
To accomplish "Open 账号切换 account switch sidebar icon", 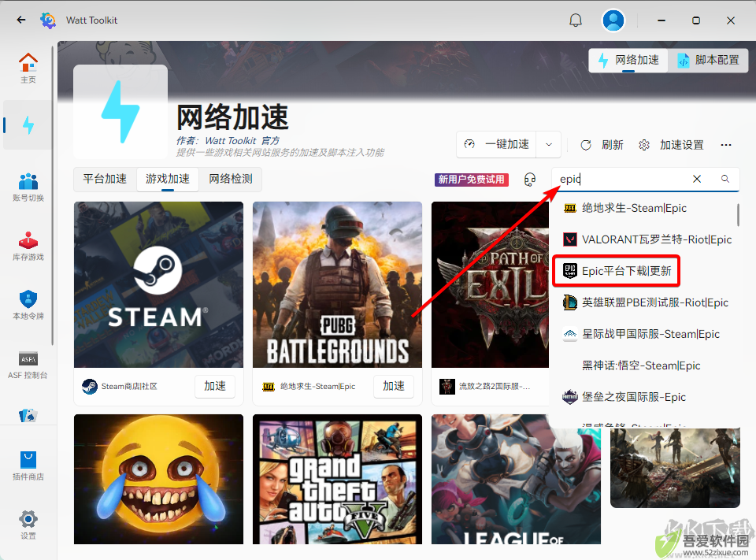I will [x=28, y=187].
